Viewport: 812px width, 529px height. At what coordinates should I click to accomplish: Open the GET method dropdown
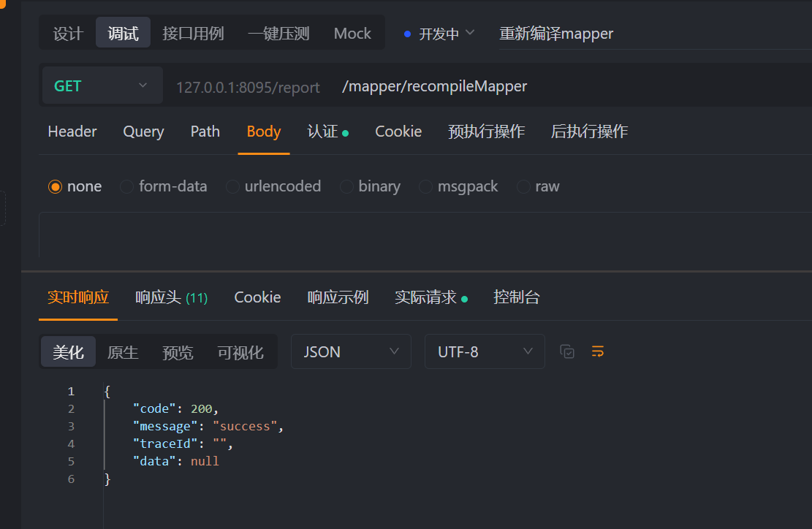pos(102,85)
